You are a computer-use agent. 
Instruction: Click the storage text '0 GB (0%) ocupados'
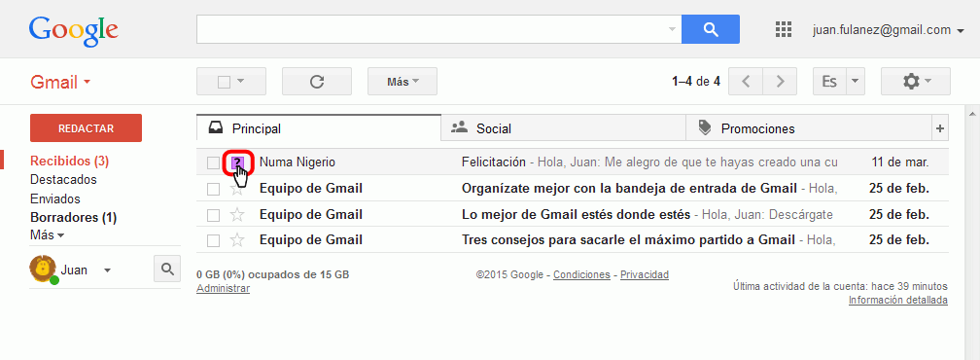coord(272,274)
